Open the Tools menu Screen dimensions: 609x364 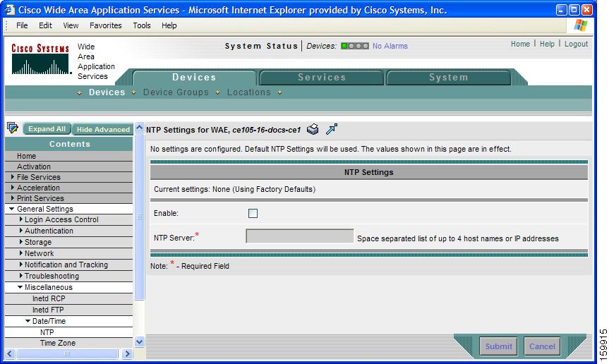click(141, 25)
